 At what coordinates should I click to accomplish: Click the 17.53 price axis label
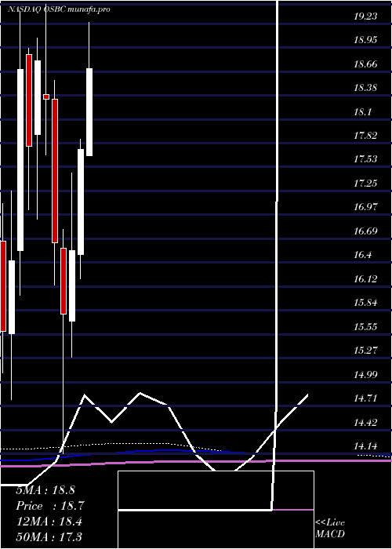365,160
